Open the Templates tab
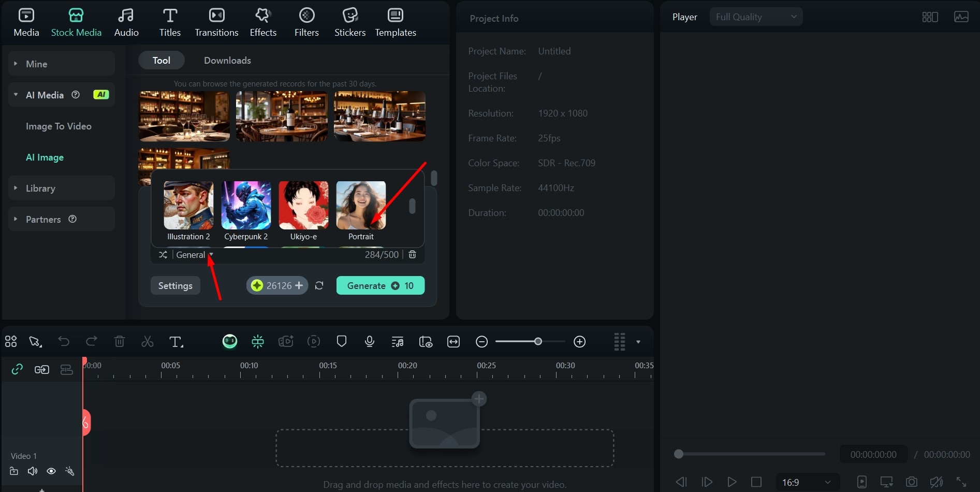The height and width of the screenshot is (492, 980). click(x=396, y=23)
